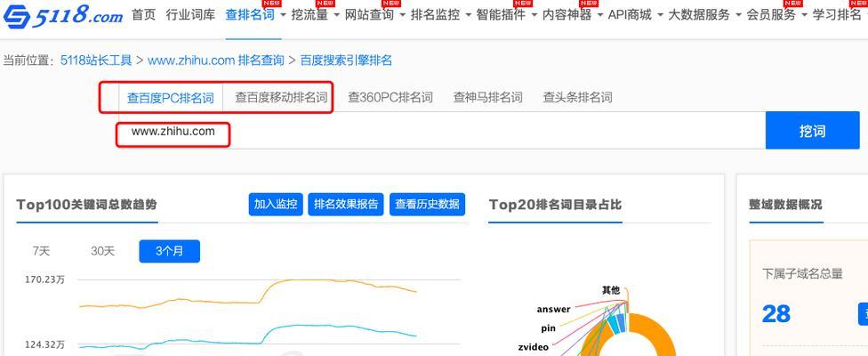Expand the 查排名词 dropdown arrow
868x356 pixels.
click(284, 15)
